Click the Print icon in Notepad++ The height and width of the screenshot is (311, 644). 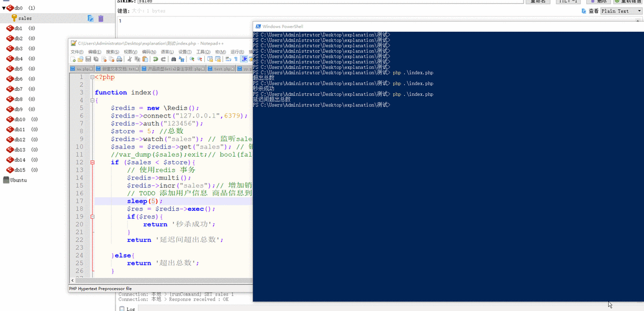119,59
